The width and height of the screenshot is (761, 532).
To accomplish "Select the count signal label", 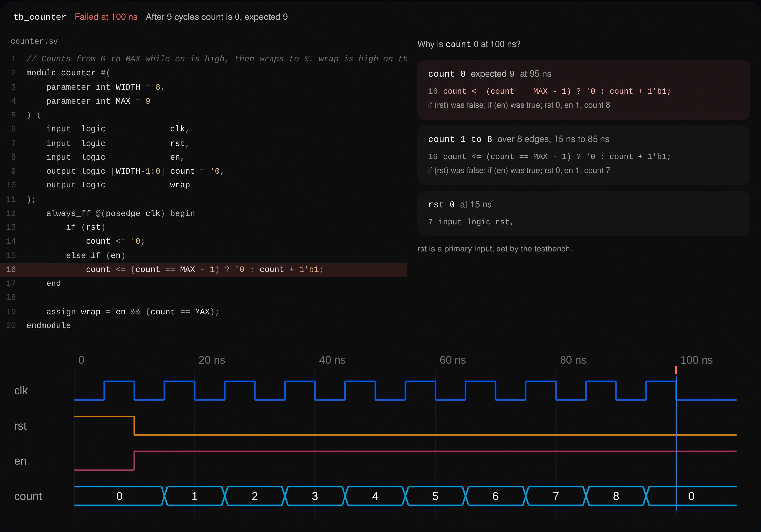I will (x=28, y=496).
